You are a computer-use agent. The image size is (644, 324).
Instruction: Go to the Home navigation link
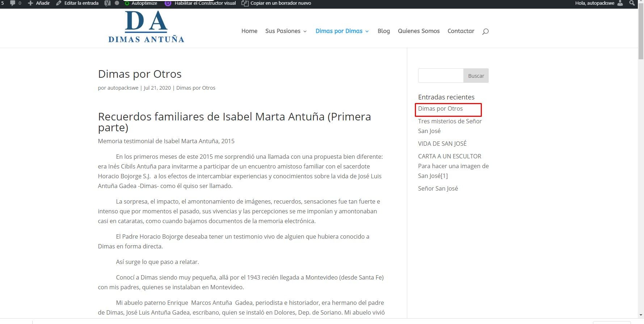(x=249, y=31)
